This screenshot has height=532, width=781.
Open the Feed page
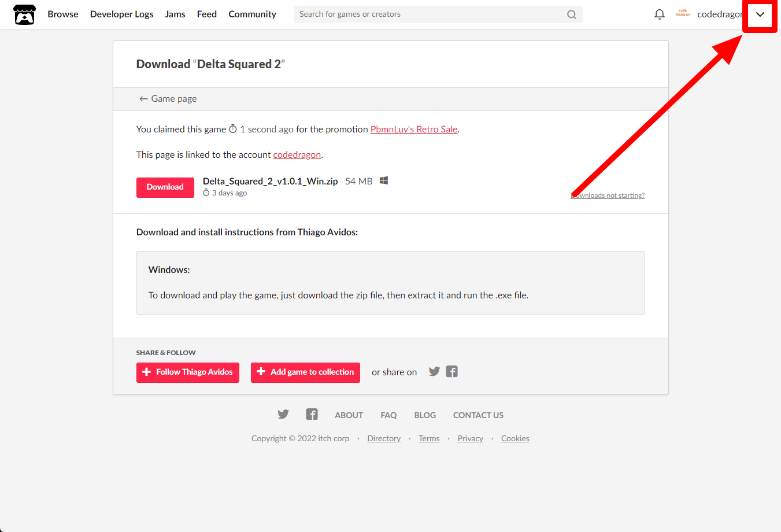[x=207, y=14]
